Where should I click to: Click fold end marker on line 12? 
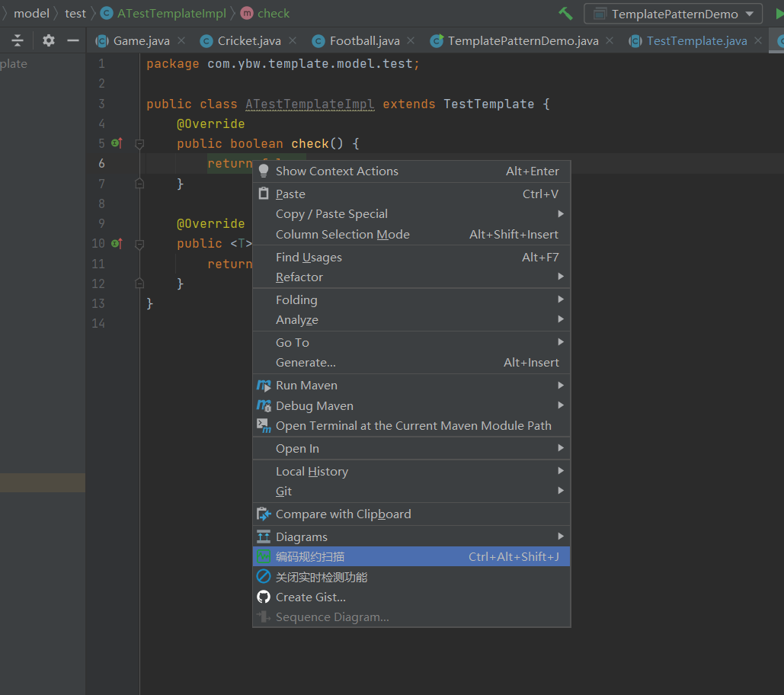(x=139, y=283)
